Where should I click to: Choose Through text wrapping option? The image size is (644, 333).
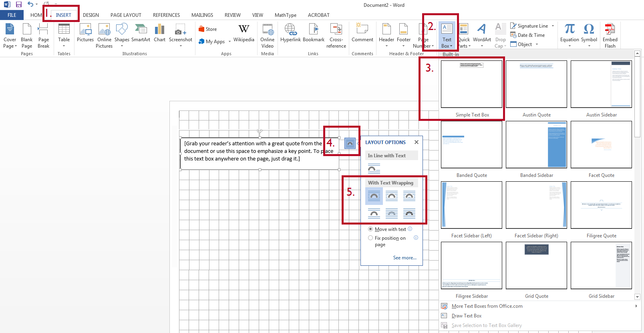[409, 196]
